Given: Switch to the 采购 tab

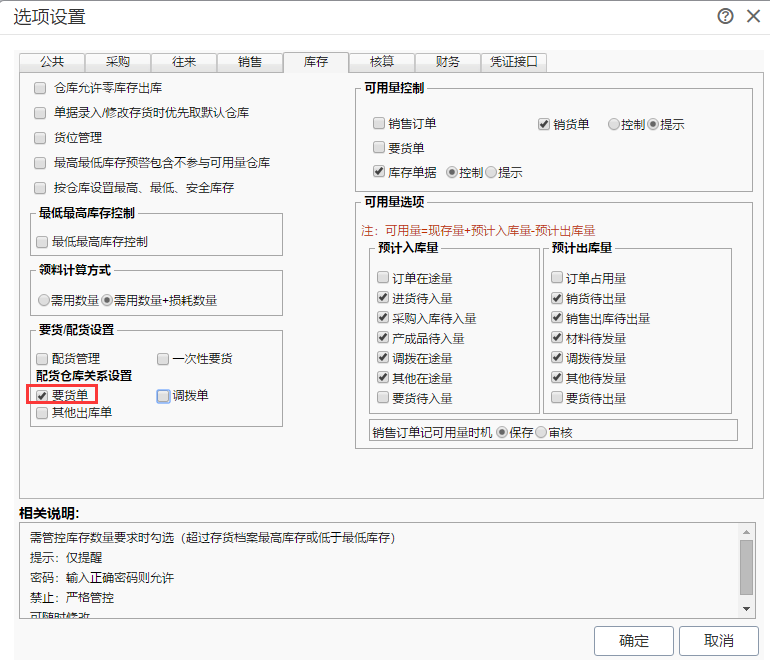Looking at the screenshot, I should (118, 62).
